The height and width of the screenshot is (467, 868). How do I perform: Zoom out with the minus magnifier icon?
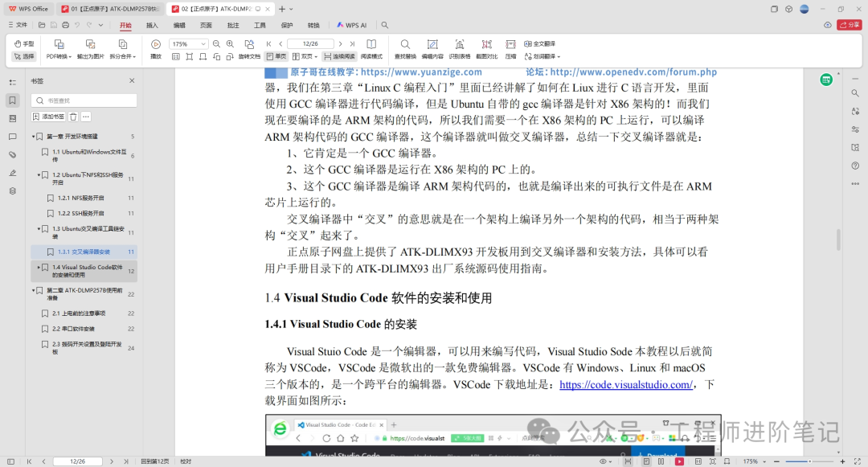pos(216,43)
